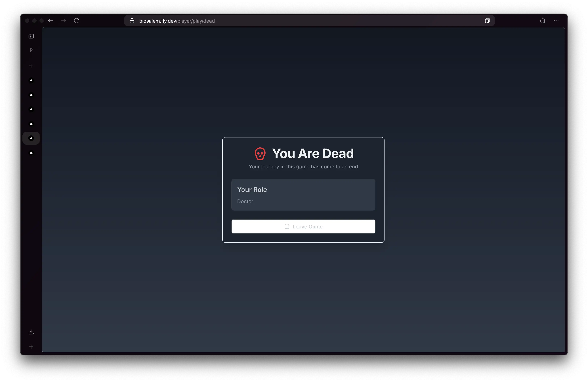Bookmark this page with bookmark icon
This screenshot has height=382, width=588.
[487, 21]
